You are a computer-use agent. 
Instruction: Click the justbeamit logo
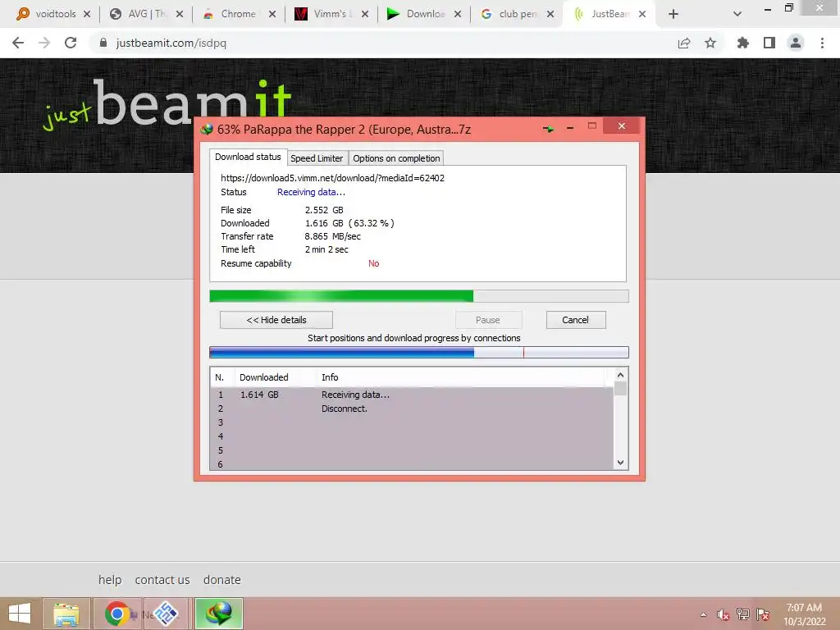click(x=167, y=104)
